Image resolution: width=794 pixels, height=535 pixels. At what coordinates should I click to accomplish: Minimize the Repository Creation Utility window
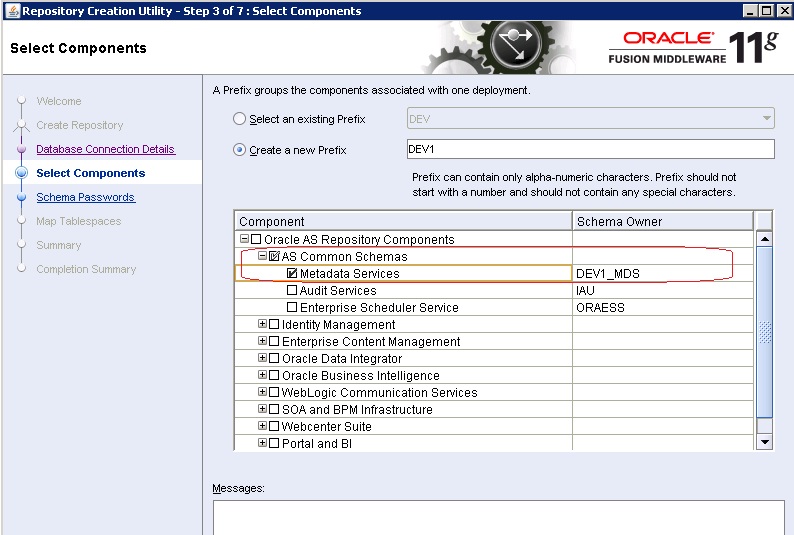tap(751, 11)
